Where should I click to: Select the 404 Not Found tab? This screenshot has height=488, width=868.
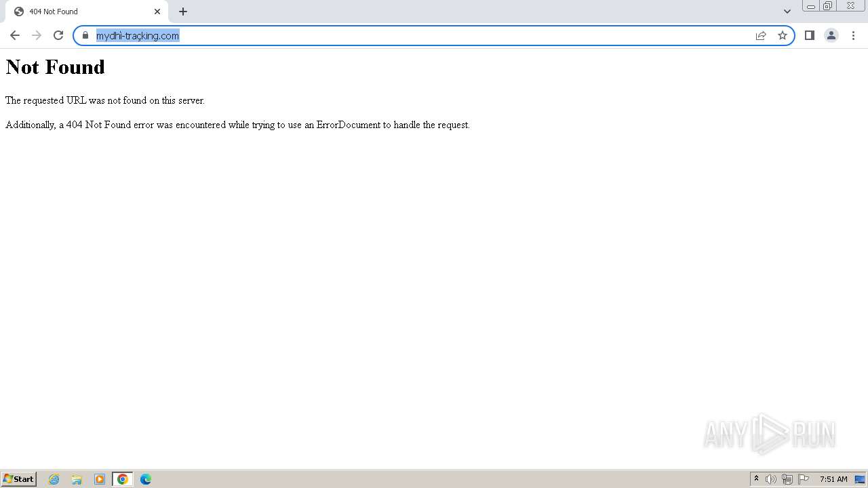pos(86,12)
